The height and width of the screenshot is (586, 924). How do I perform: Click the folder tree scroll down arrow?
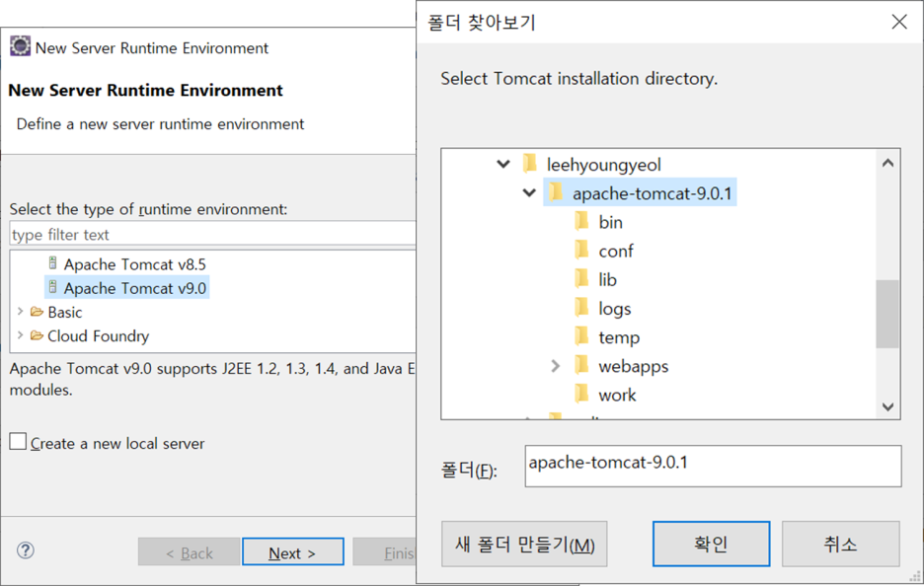click(x=888, y=406)
